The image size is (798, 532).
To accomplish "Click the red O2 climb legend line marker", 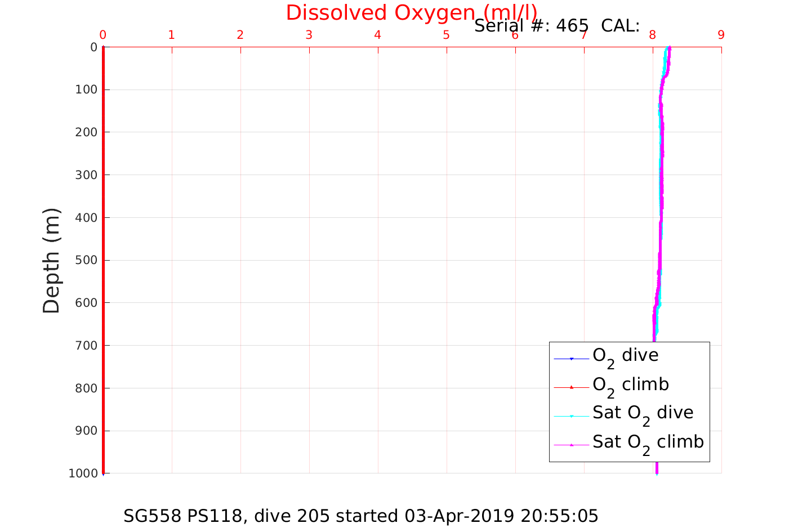I will tap(571, 387).
